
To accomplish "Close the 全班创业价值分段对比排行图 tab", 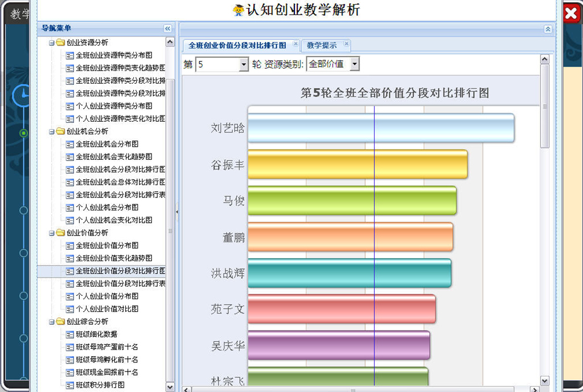I will pyautogui.click(x=295, y=44).
